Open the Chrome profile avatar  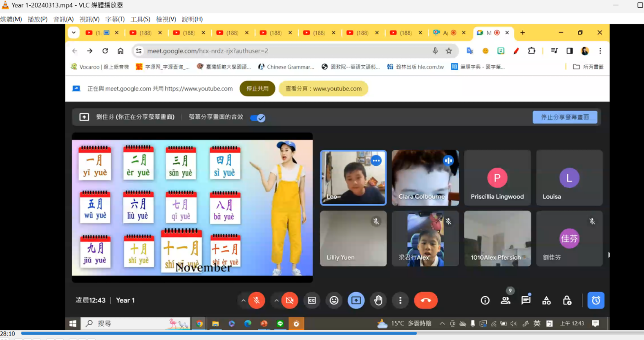pyautogui.click(x=585, y=51)
